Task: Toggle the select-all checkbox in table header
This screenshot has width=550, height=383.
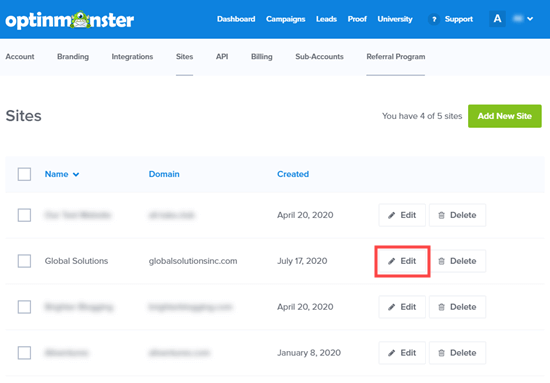Action: click(24, 174)
